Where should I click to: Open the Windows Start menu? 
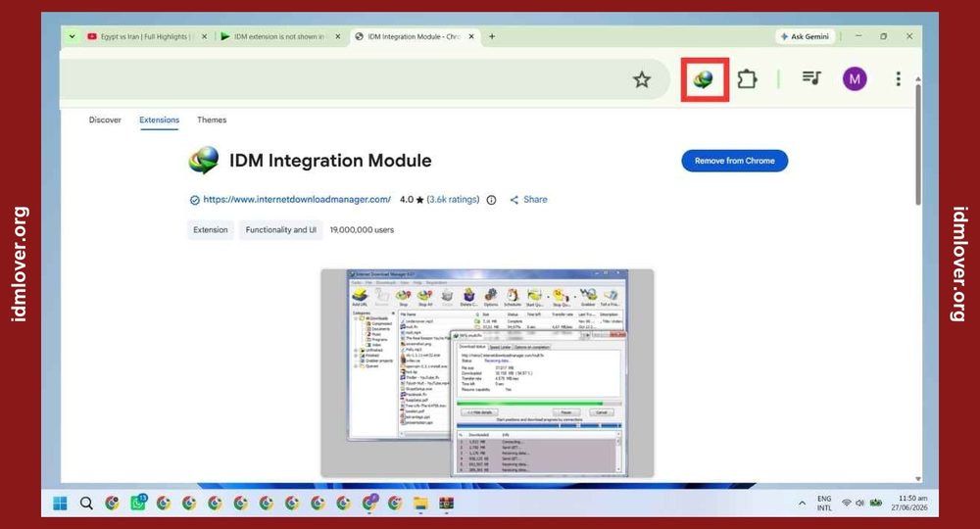point(60,504)
